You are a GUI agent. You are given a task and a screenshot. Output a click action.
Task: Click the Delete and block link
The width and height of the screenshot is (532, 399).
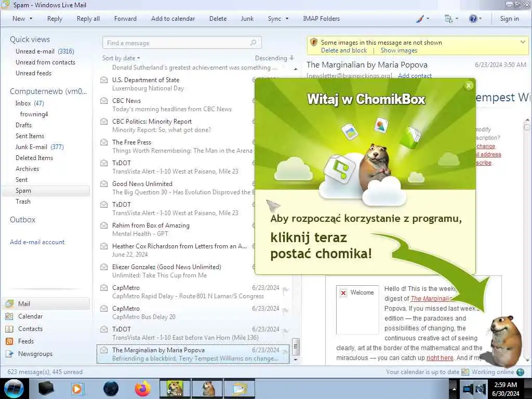tap(344, 50)
